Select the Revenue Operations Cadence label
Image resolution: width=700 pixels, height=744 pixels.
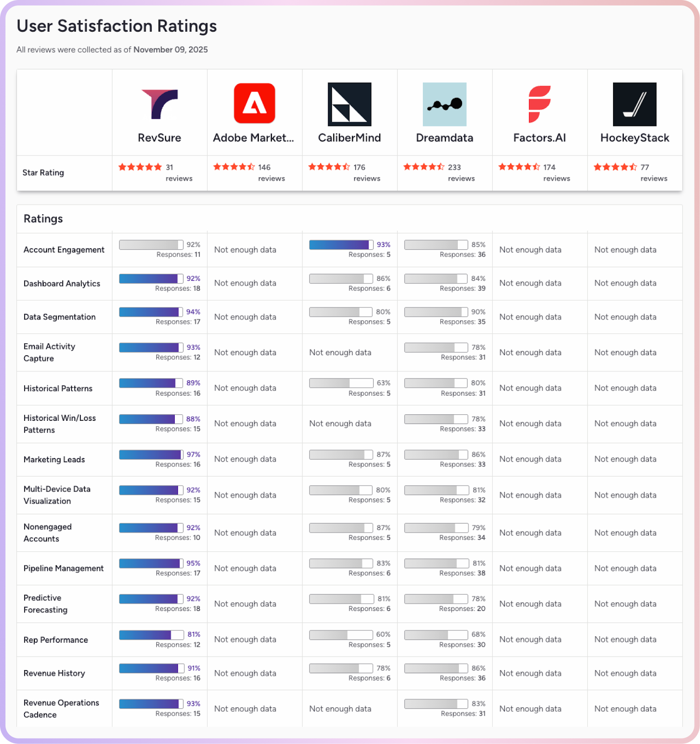[x=61, y=709]
